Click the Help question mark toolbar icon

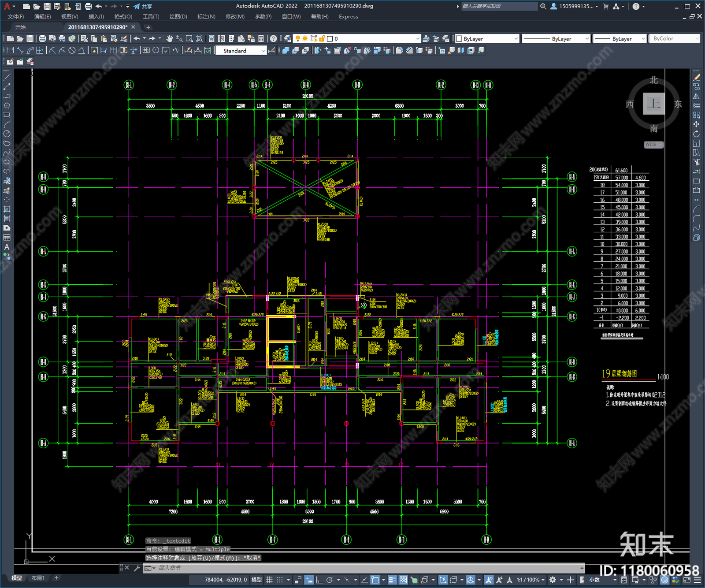[274, 39]
